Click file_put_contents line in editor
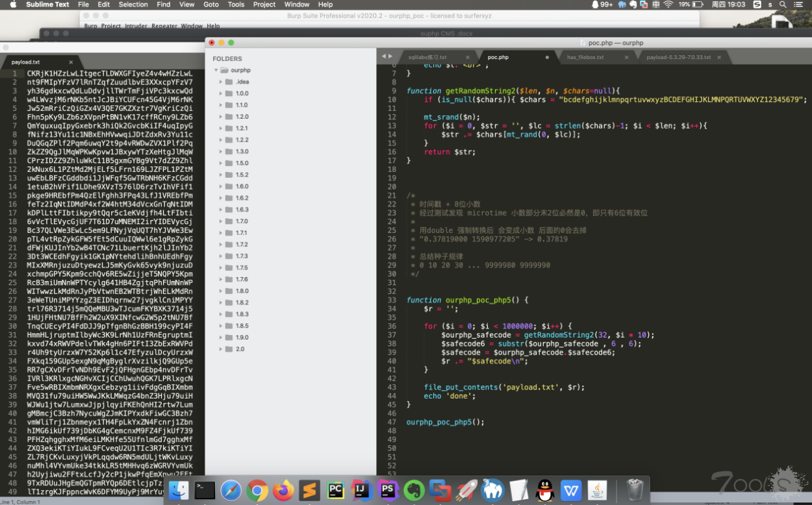This screenshot has height=505, width=812. point(504,387)
